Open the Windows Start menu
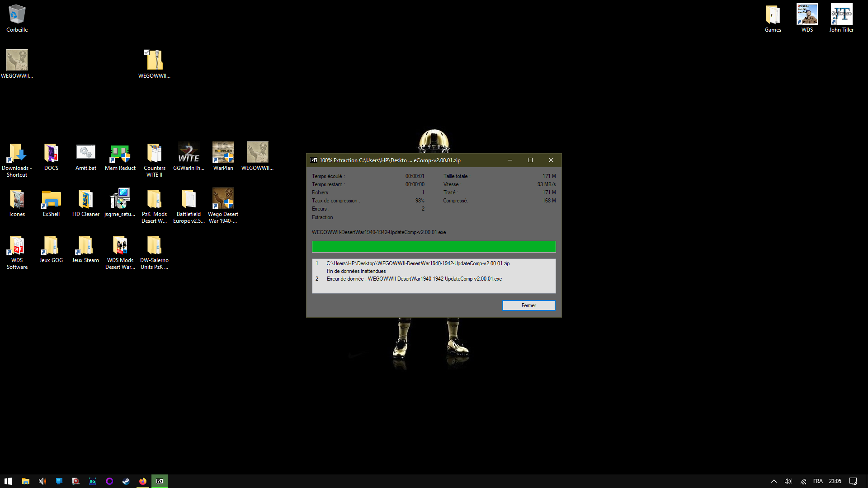This screenshot has height=488, width=868. pos(8,481)
